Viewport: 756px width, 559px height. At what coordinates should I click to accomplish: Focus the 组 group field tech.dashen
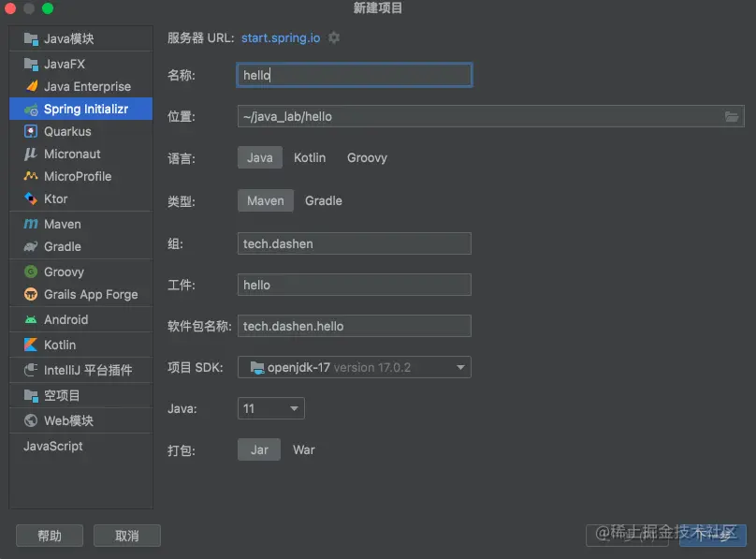(x=355, y=243)
